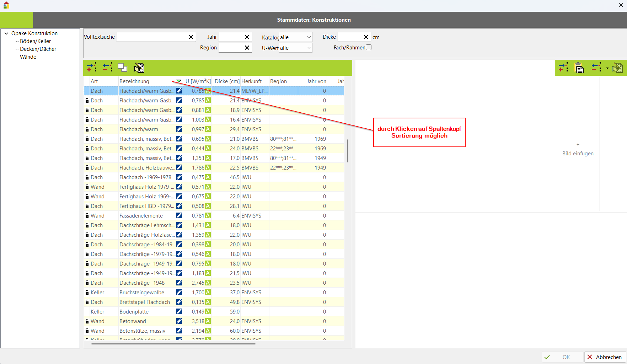Screen dimensions: 627x364
Task: Open the edit pencil for the Bodenplatte row
Action: click(x=179, y=312)
